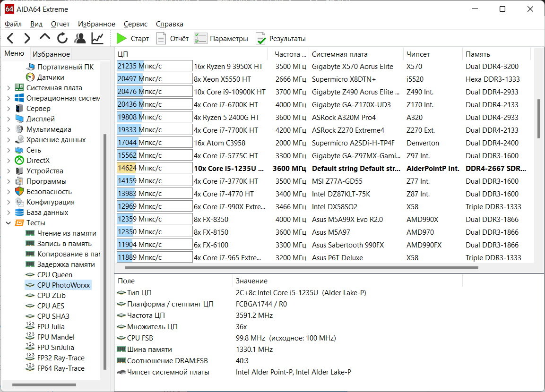Open the Файл menu
This screenshot has width=545, height=392.
coord(13,24)
